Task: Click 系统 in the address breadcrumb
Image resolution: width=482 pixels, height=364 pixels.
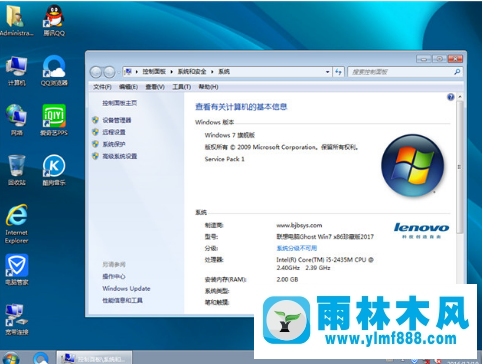Action: pos(224,72)
